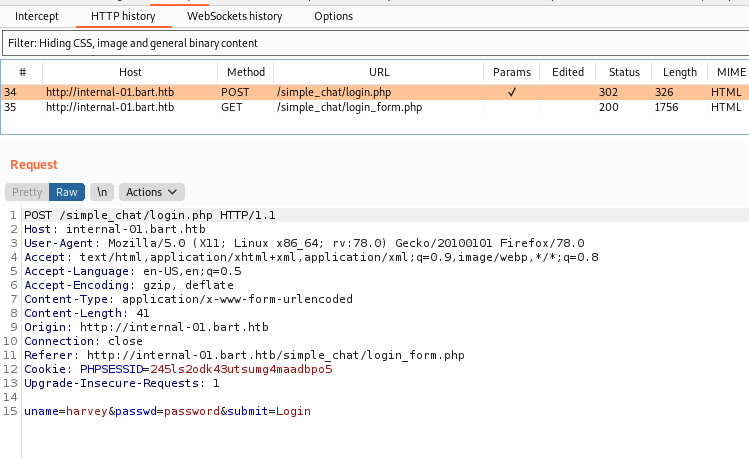749x458 pixels.
Task: Sort table by Host column
Action: coord(130,72)
